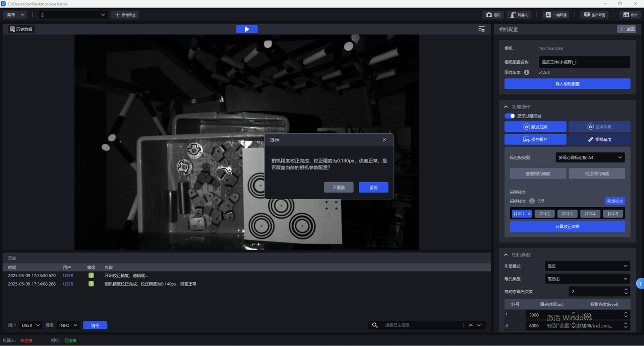Click the log search input field

pos(423,325)
